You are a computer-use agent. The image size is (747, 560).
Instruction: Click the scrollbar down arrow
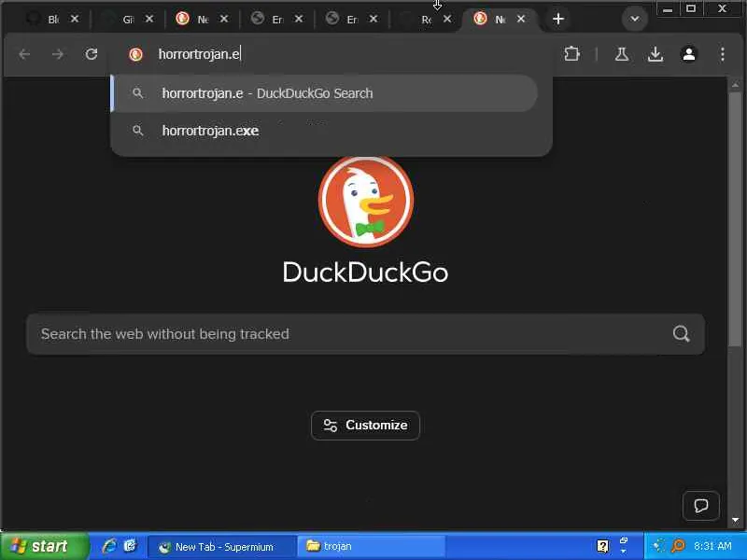tap(735, 520)
